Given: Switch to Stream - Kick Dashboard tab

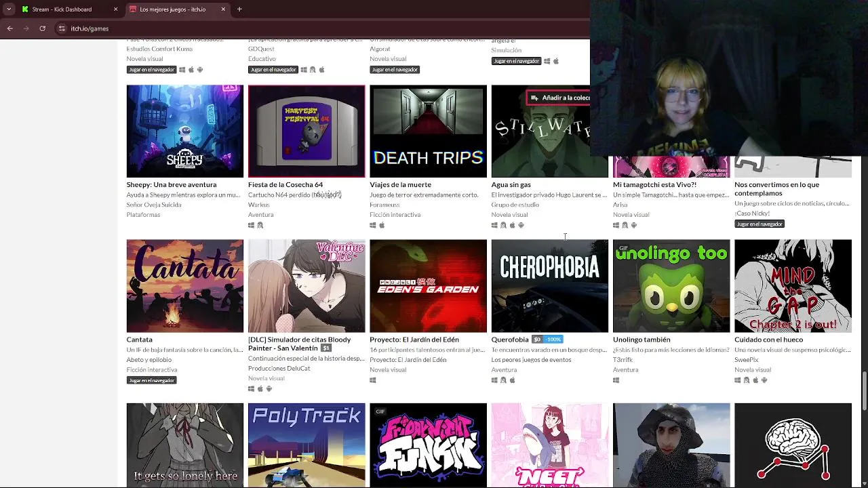Looking at the screenshot, I should [69, 9].
